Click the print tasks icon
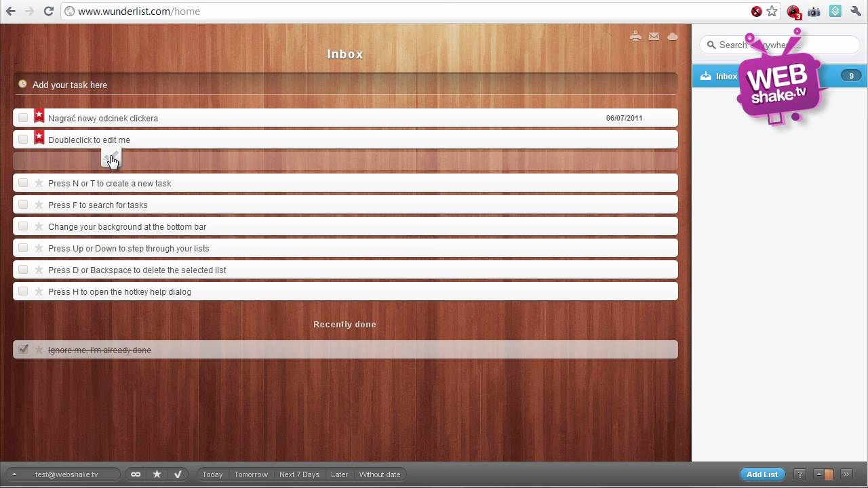The image size is (868, 488). point(635,37)
